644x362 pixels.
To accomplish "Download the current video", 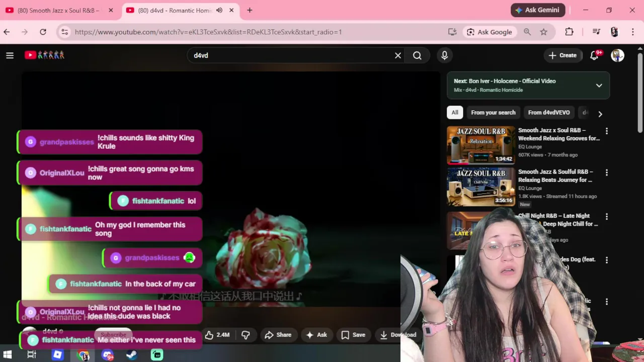I will (x=398, y=335).
